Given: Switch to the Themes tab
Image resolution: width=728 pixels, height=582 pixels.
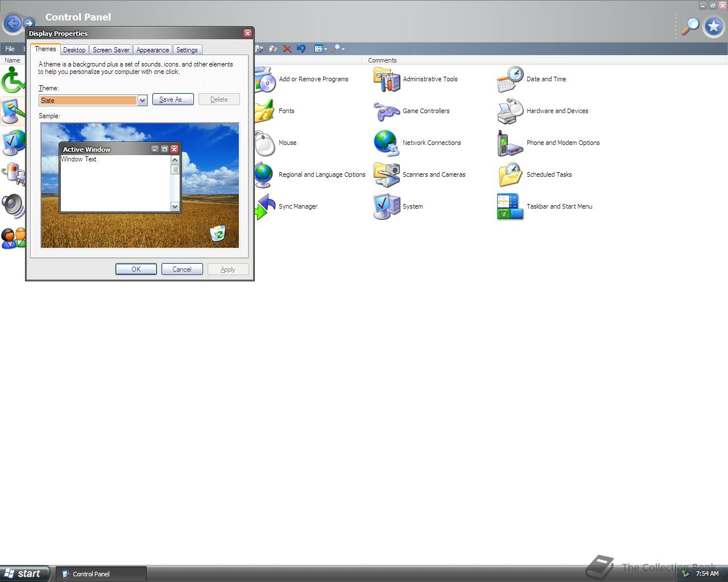Looking at the screenshot, I should [x=45, y=49].
